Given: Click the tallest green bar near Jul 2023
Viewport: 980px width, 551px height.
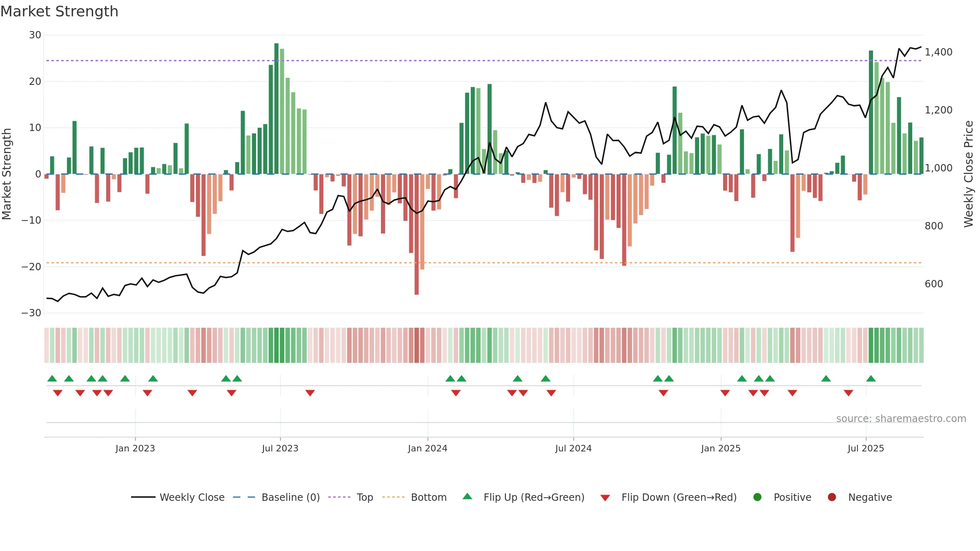Looking at the screenshot, I should click(x=276, y=109).
